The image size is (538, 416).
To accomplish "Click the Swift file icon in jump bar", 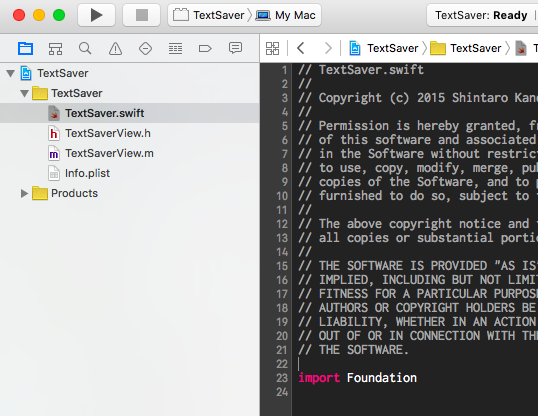I will (521, 48).
